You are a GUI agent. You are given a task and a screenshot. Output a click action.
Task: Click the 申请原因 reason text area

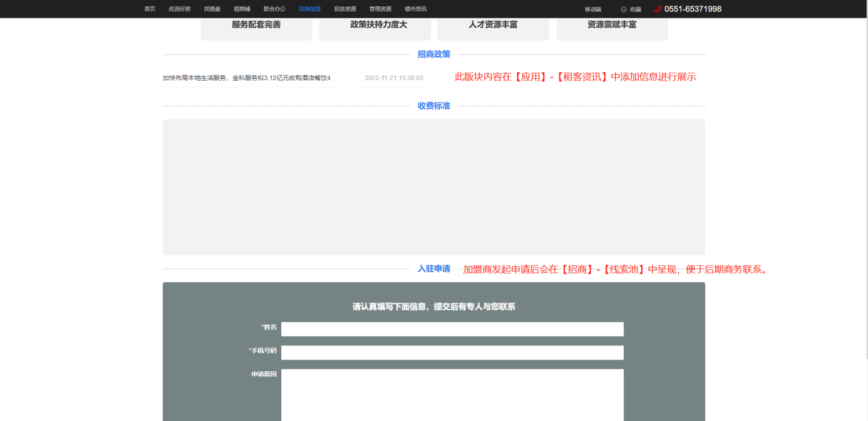click(x=452, y=394)
